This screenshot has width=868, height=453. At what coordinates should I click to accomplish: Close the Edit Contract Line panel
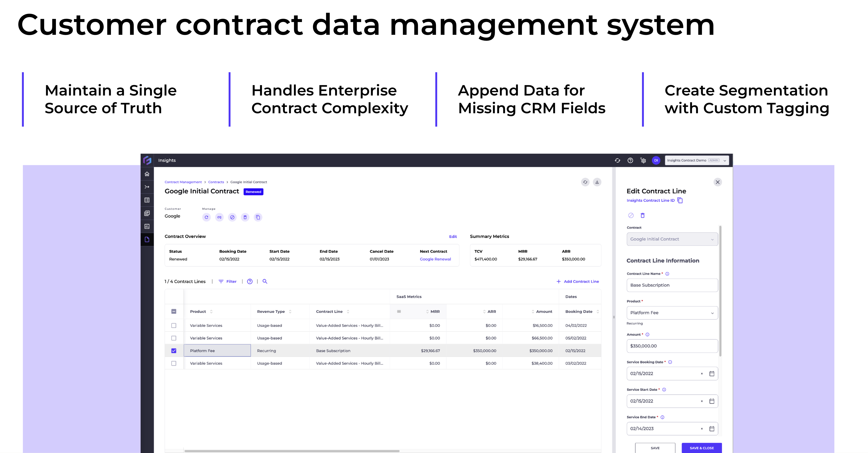[x=718, y=182]
